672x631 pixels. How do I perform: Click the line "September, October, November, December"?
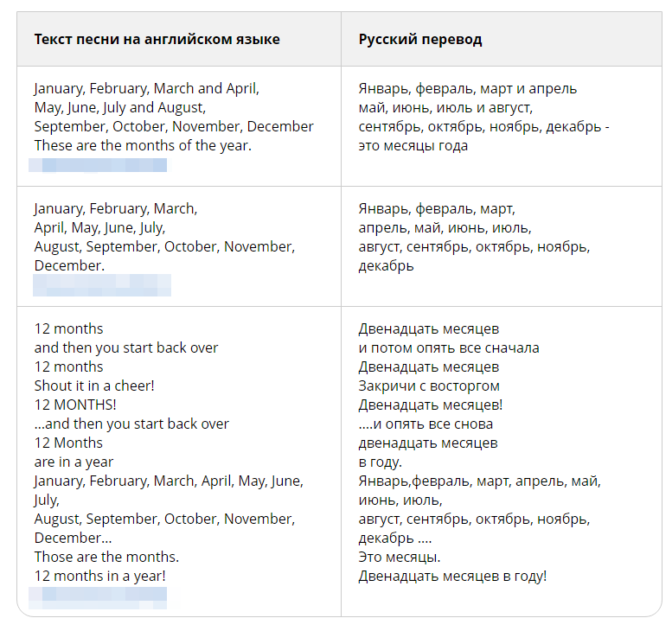pyautogui.click(x=174, y=126)
